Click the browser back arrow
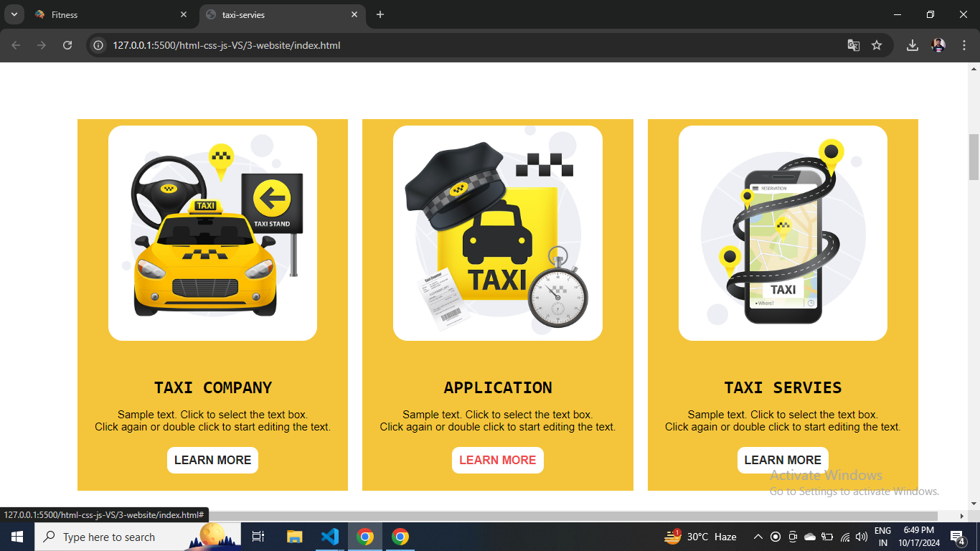980x551 pixels. [16, 45]
